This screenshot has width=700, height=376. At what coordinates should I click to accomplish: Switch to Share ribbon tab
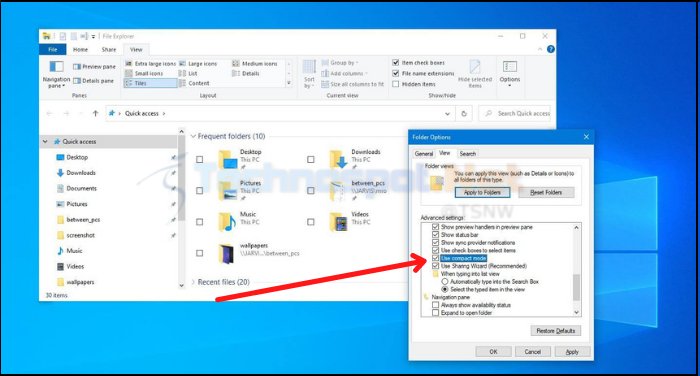(x=108, y=50)
